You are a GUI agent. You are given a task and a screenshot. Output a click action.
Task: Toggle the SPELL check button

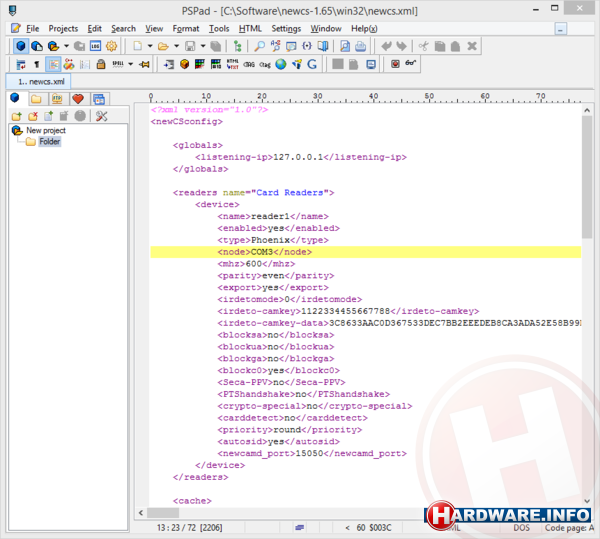tap(118, 64)
